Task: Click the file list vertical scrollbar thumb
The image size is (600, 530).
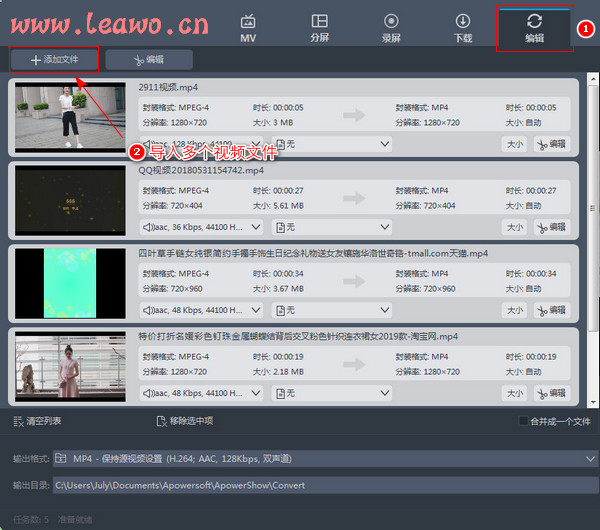Action: (593, 209)
